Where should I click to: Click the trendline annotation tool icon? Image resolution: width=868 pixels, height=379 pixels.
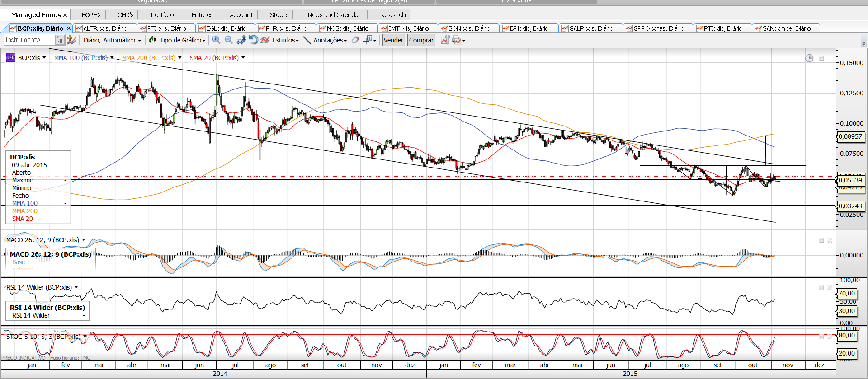[x=307, y=40]
